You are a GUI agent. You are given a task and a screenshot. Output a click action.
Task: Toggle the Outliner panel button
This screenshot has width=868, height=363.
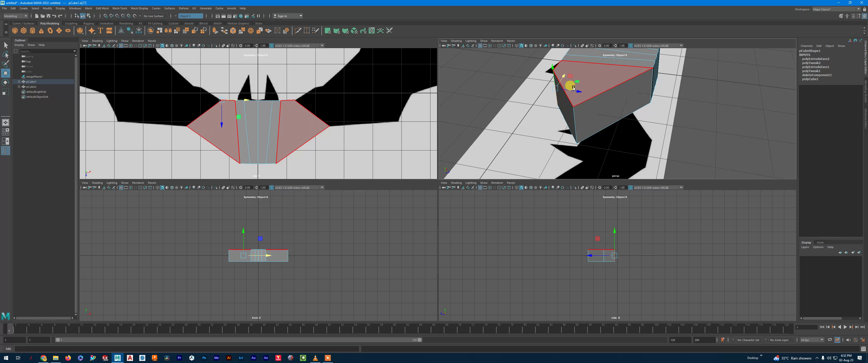coord(5,150)
